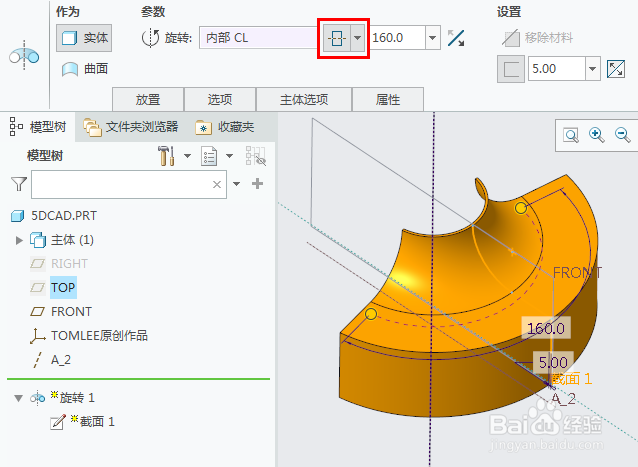The width and height of the screenshot is (638, 467).
Task: Select the 截面 1 sketch item
Action: tap(97, 421)
